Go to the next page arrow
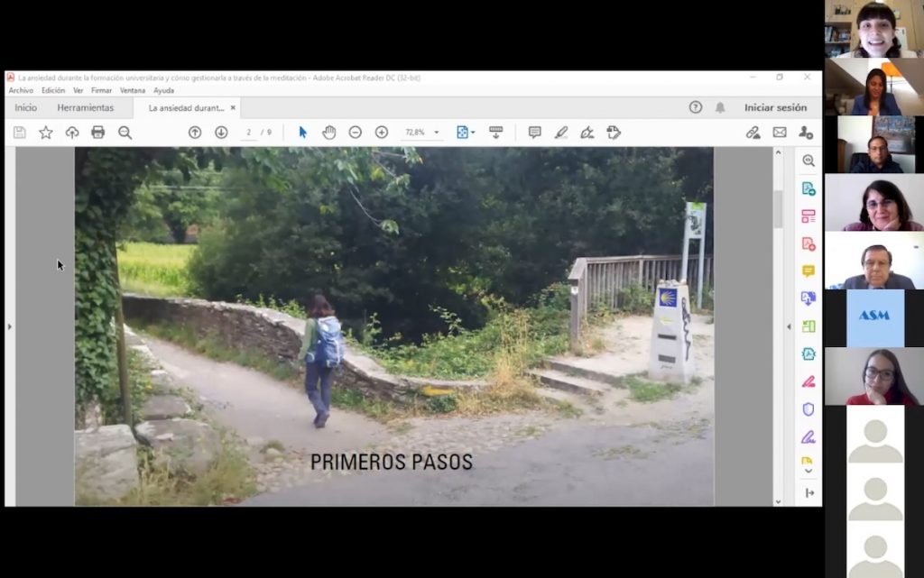924x578 pixels. pos(221,133)
